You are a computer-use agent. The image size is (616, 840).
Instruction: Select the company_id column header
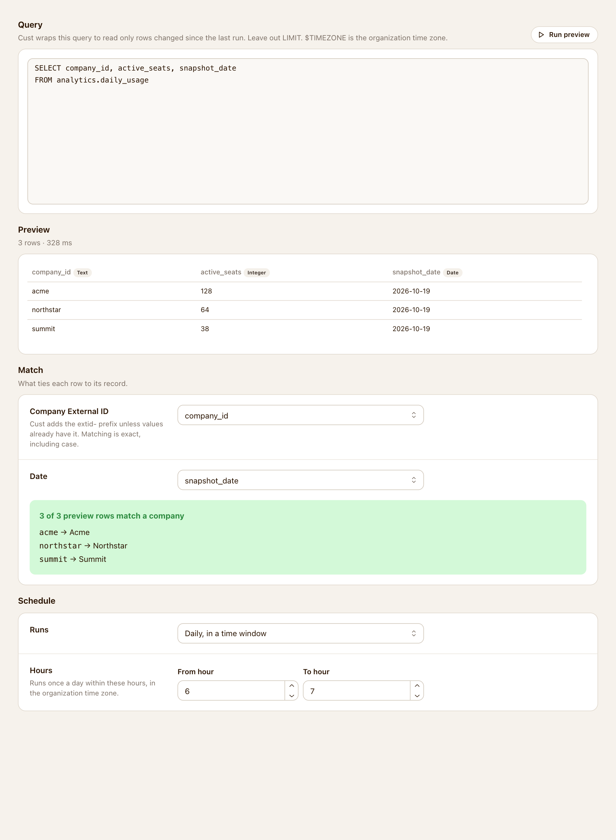51,272
